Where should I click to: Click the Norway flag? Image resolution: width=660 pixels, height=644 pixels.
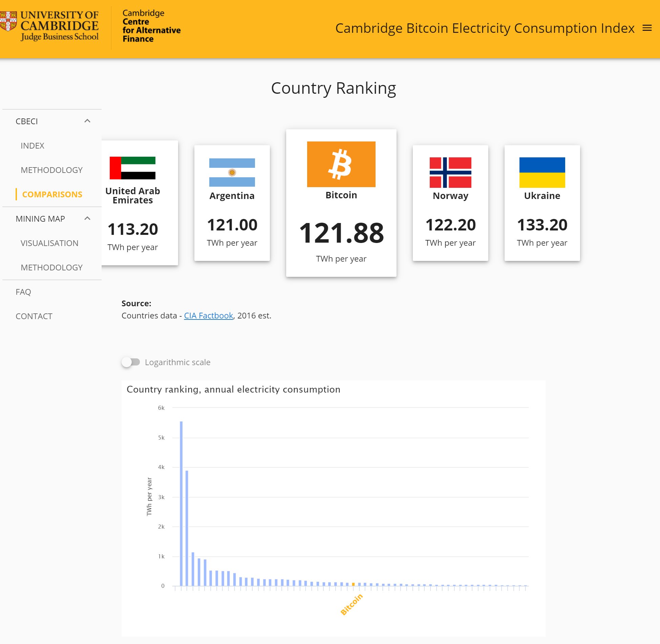click(450, 173)
